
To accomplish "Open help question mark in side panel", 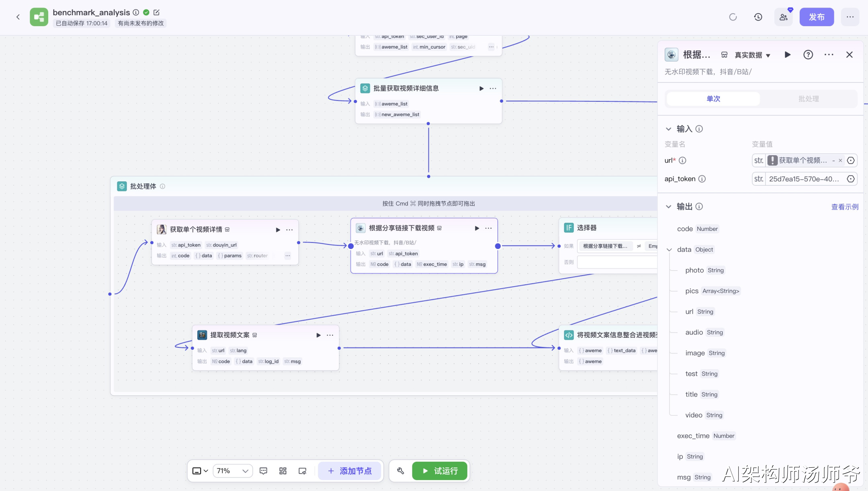I will (x=808, y=55).
